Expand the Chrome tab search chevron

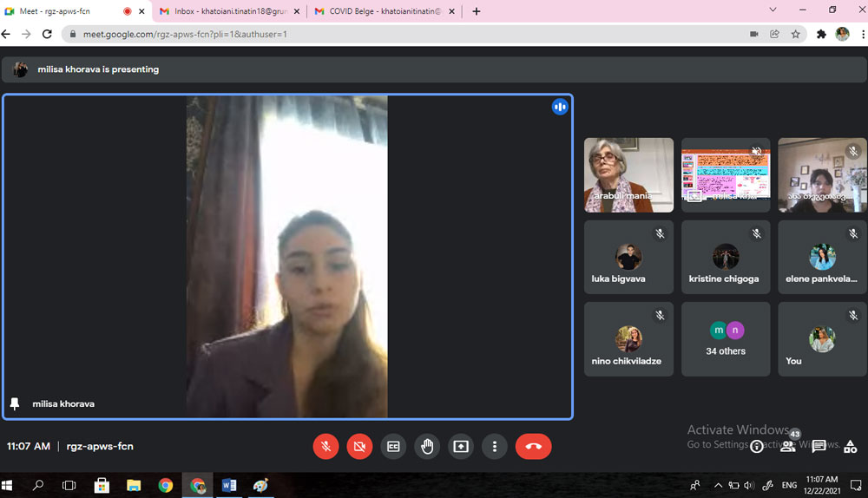773,10
